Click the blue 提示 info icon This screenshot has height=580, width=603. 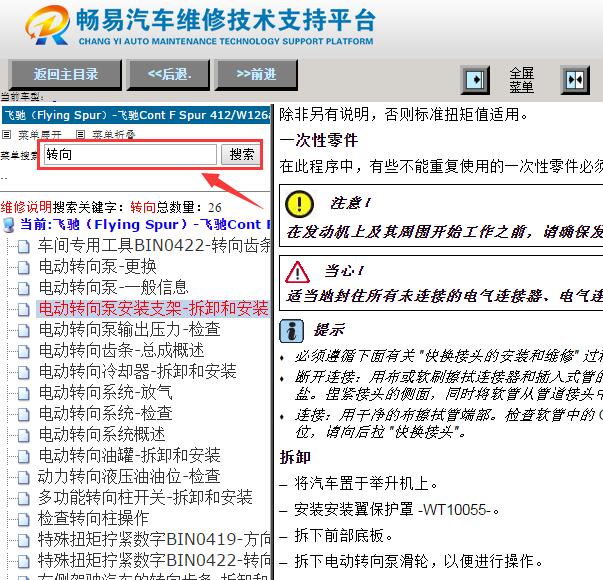point(291,331)
